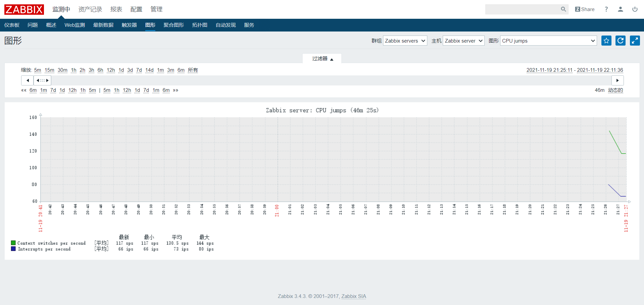Expand the graph view using the fullscreen icon
The image size is (644, 305).
pyautogui.click(x=635, y=41)
